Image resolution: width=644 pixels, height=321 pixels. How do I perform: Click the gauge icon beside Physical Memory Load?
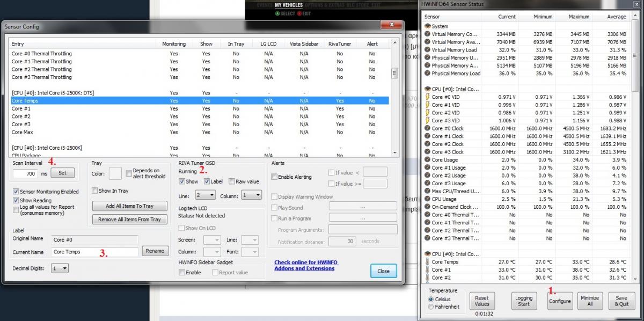point(427,73)
